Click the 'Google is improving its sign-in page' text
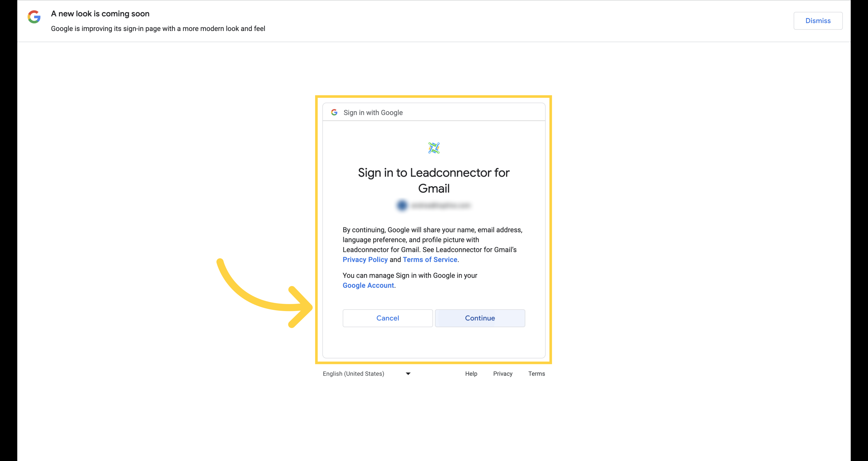Screen dimensions: 868x461 [x=158, y=29]
